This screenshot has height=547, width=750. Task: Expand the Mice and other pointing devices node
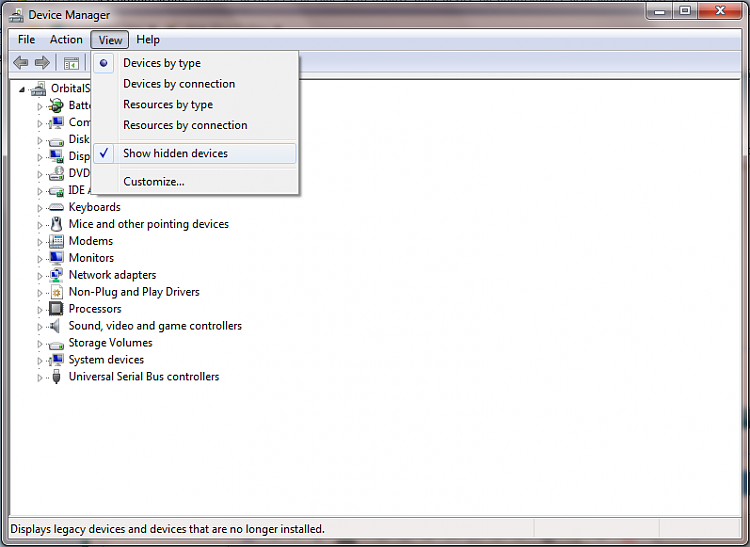(x=40, y=225)
